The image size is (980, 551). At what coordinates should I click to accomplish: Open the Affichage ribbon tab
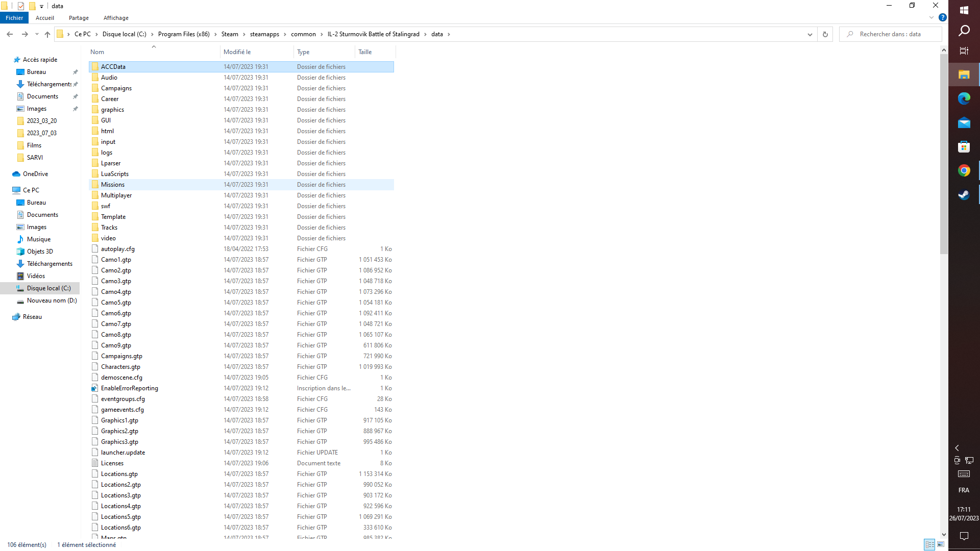point(116,18)
